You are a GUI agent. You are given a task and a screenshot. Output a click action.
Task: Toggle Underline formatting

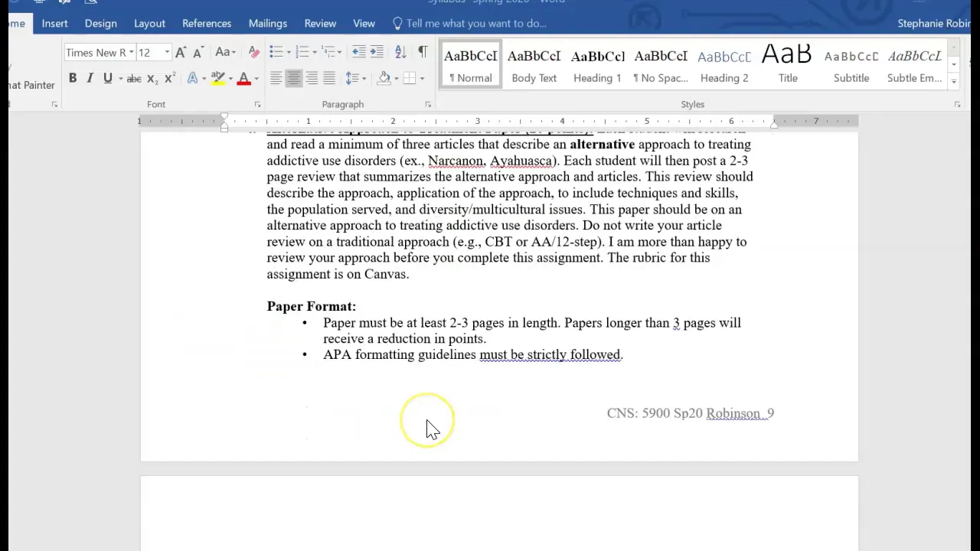108,78
